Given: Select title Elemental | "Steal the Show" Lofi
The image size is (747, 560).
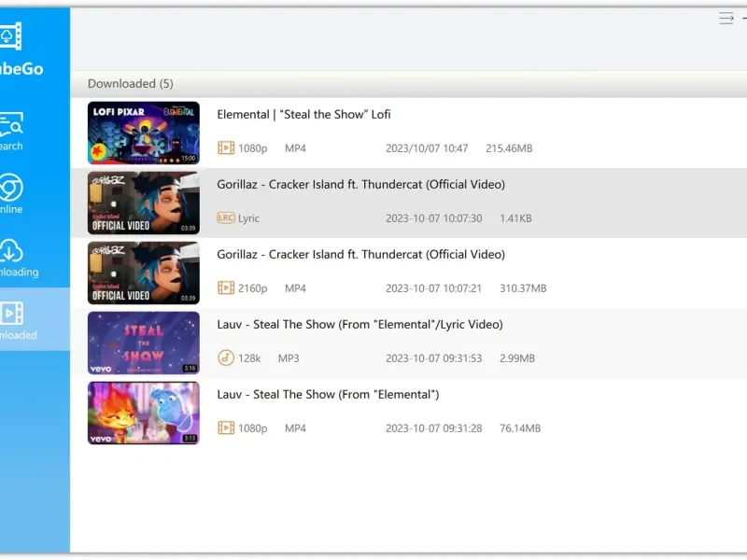Looking at the screenshot, I should click(303, 115).
